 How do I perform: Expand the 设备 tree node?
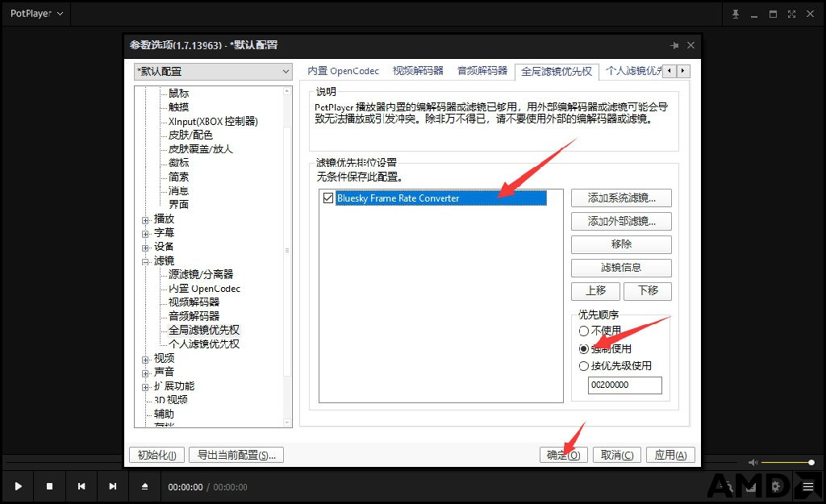pyautogui.click(x=145, y=248)
